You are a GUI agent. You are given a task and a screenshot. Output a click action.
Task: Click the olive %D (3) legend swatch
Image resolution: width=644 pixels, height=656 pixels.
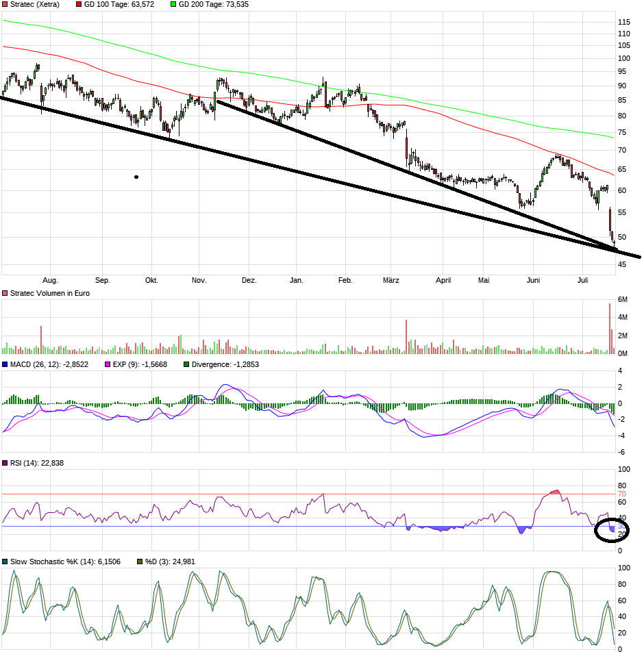140,562
